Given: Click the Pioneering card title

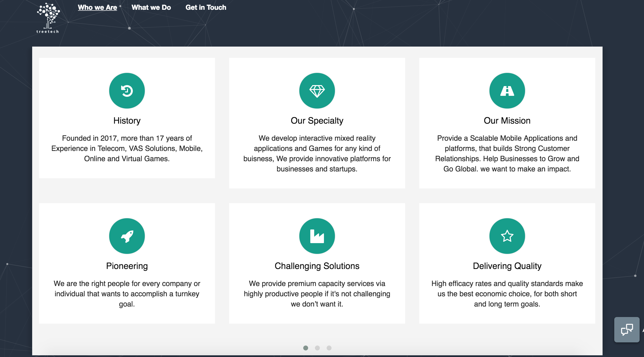Looking at the screenshot, I should pos(127,266).
